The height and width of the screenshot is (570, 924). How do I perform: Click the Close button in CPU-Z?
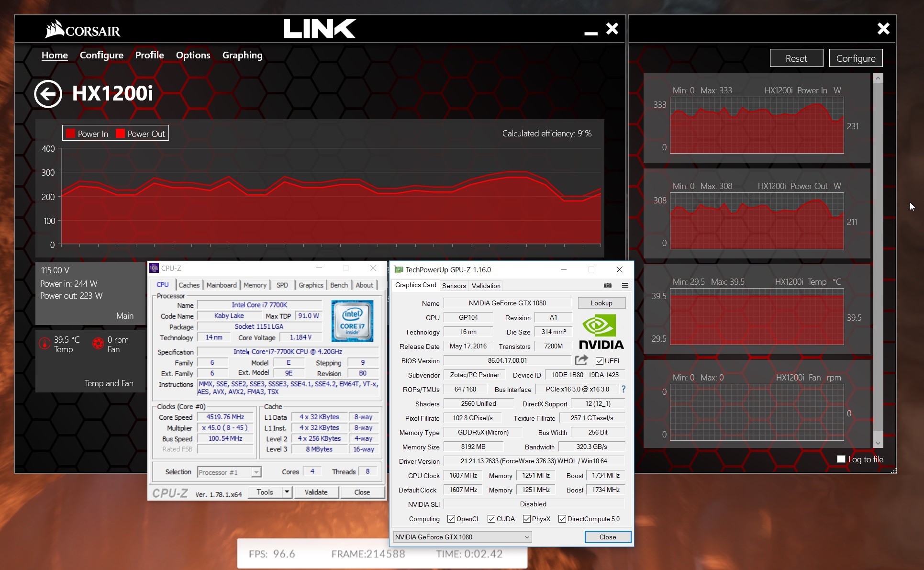pyautogui.click(x=362, y=492)
